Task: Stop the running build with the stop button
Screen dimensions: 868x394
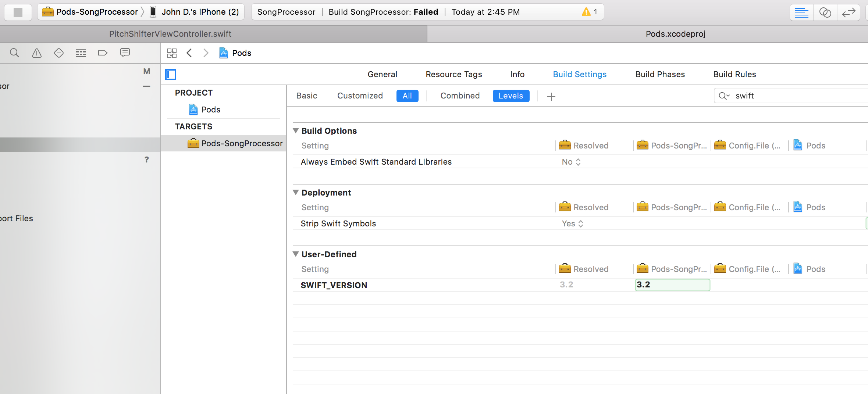Action: pyautogui.click(x=18, y=12)
